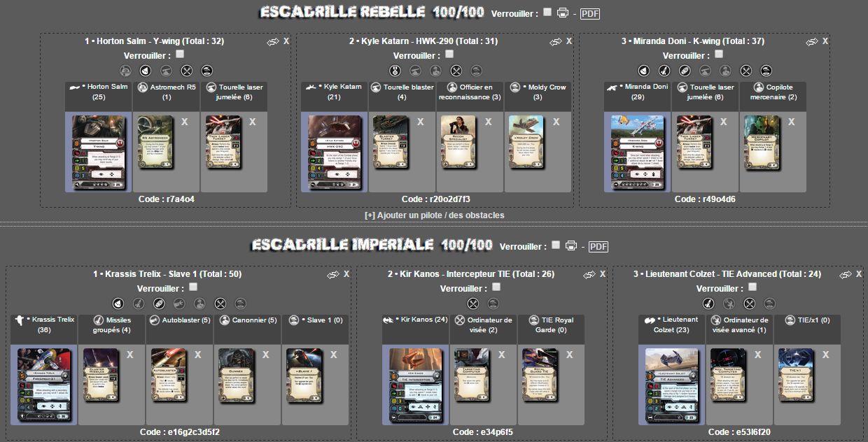Remove Kir Kanos Intercepteur TIE from the squadron

coord(603,275)
